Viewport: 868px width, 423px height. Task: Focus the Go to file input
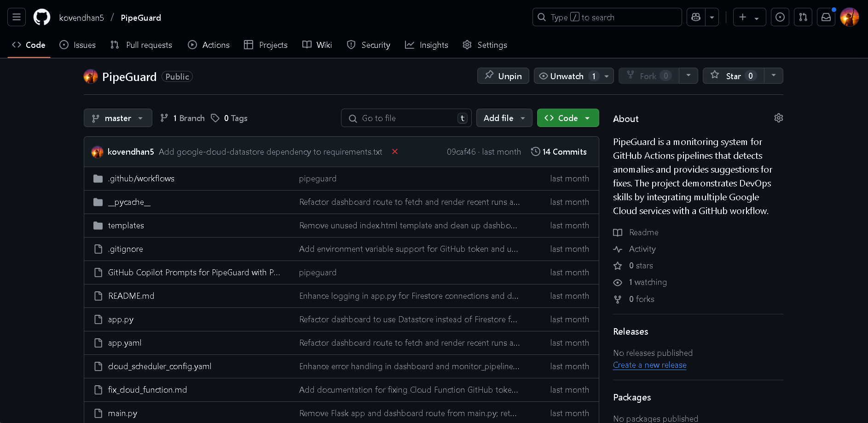406,118
